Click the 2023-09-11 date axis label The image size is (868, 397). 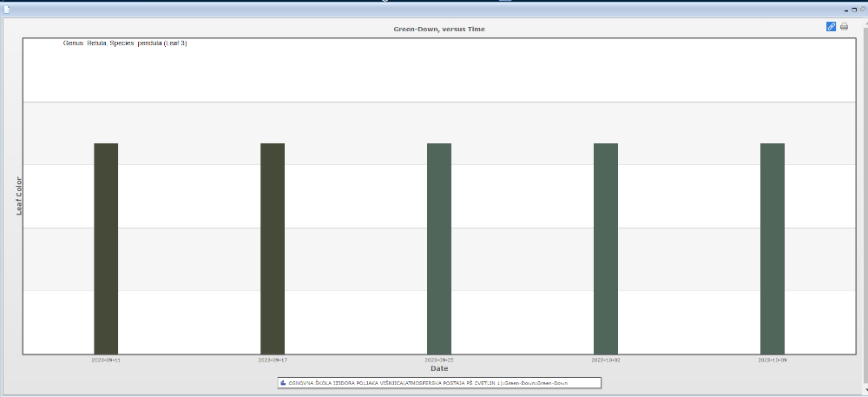pyautogui.click(x=106, y=359)
